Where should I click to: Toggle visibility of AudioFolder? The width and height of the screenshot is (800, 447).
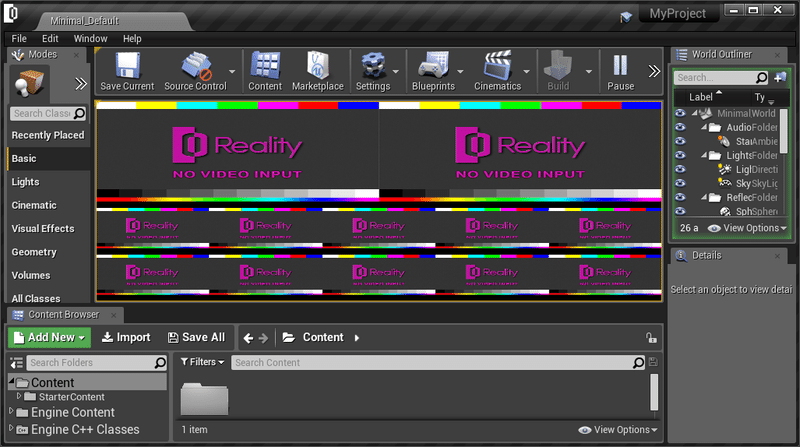coord(680,127)
